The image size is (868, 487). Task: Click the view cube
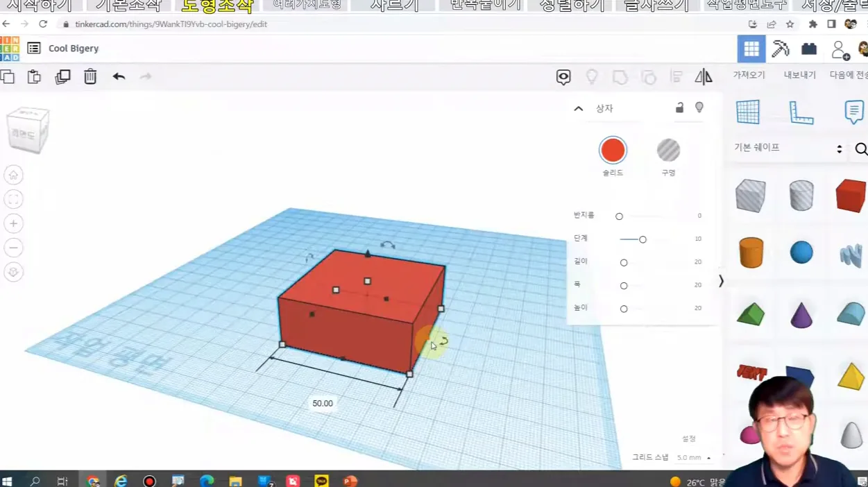(x=28, y=130)
